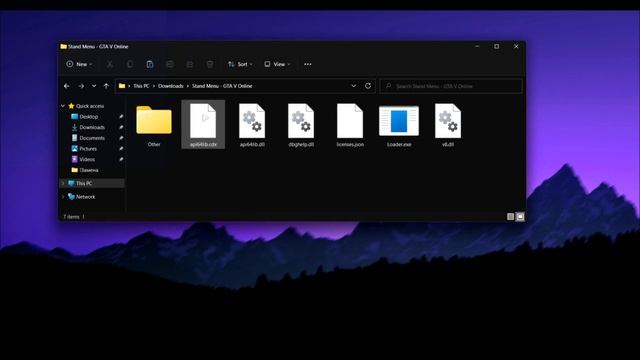Viewport: 640px width, 360px height.
Task: Switch to details view in status bar
Action: click(x=510, y=217)
